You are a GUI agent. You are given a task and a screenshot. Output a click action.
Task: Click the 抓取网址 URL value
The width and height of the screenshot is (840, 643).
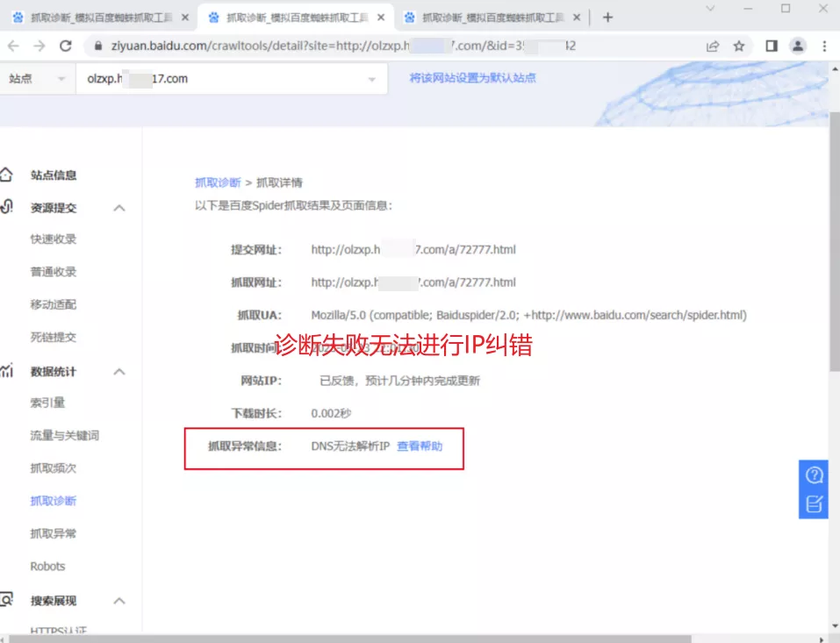tap(413, 282)
